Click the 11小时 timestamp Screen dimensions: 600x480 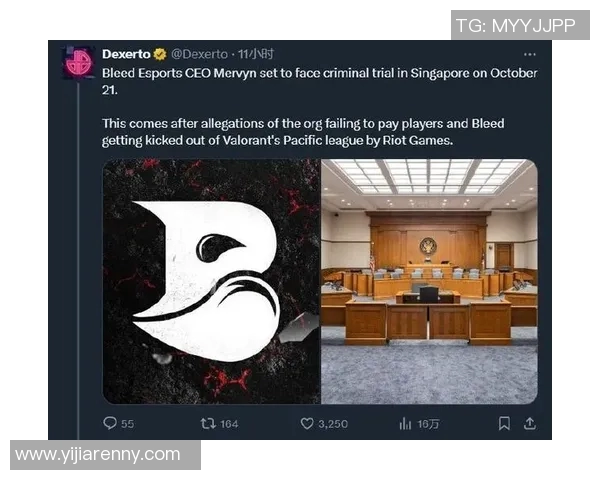tap(256, 54)
